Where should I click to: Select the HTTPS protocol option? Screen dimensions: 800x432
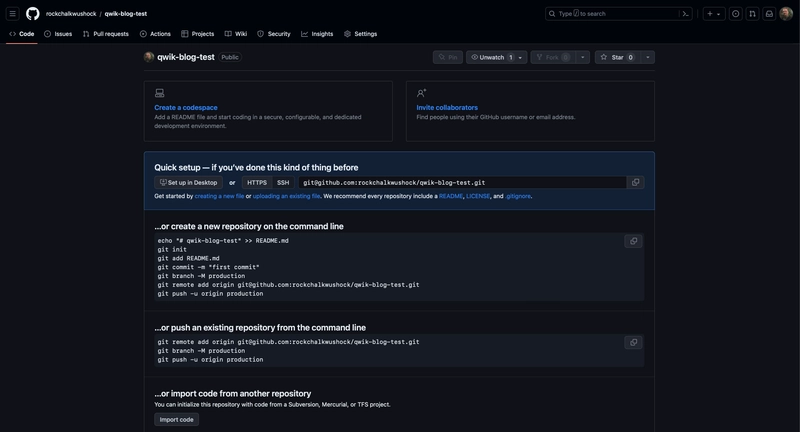pyautogui.click(x=257, y=183)
